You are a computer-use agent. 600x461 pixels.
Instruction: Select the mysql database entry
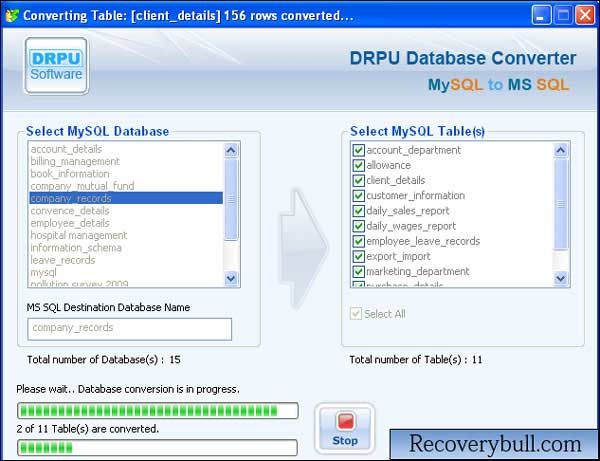[x=126, y=272]
